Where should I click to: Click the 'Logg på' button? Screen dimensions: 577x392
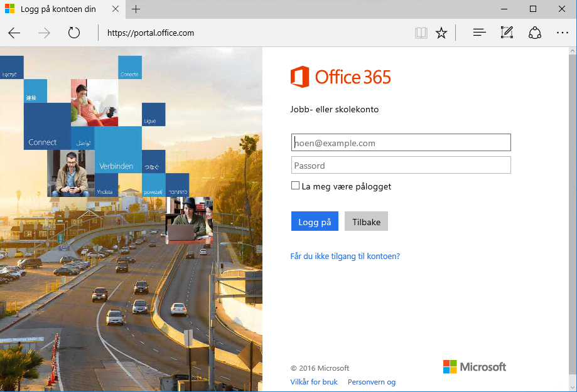(315, 221)
